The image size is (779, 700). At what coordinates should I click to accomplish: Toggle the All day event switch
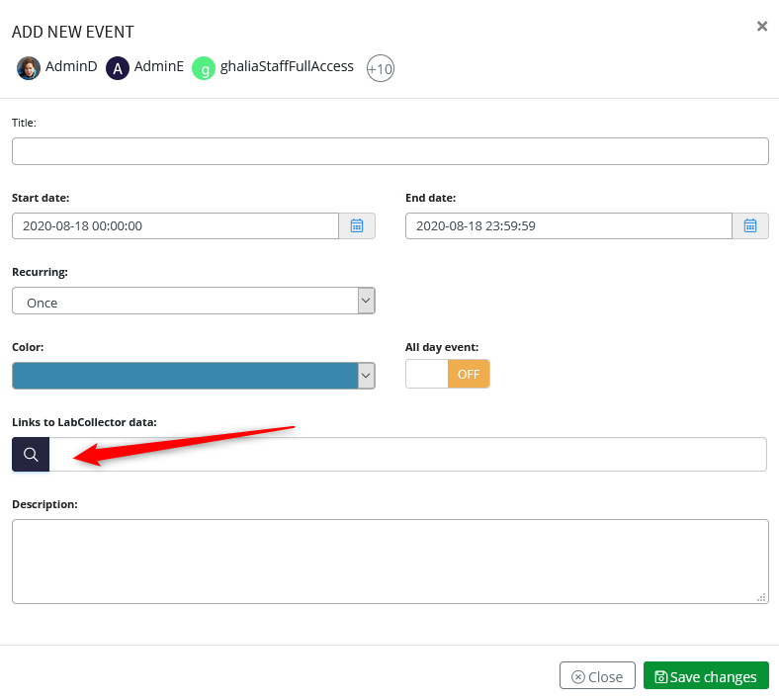[448, 374]
